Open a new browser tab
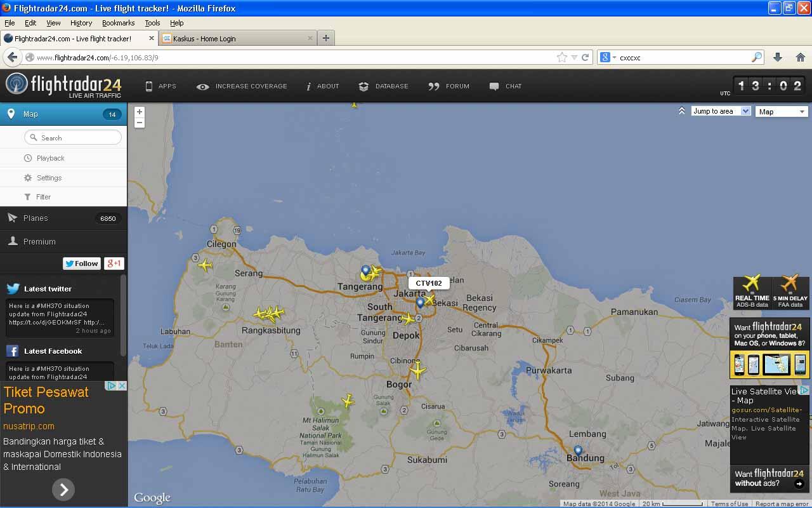Screen dimensions: 812x508 326,38
